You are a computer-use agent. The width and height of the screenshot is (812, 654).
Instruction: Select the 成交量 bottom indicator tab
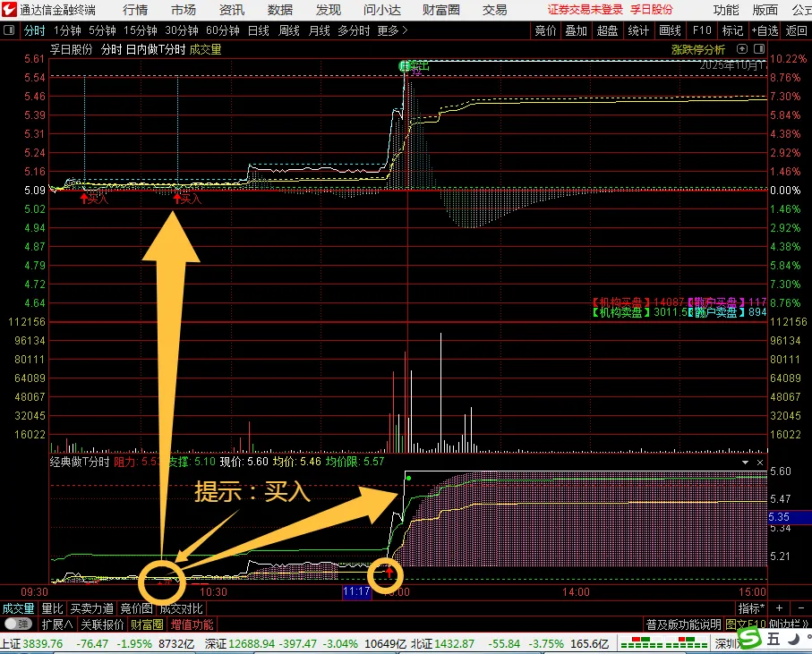tap(18, 608)
